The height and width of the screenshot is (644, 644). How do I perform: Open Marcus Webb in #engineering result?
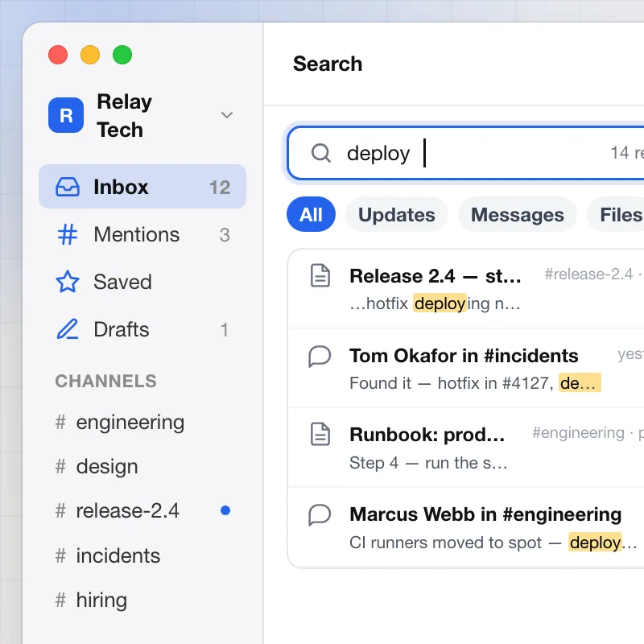(466, 528)
